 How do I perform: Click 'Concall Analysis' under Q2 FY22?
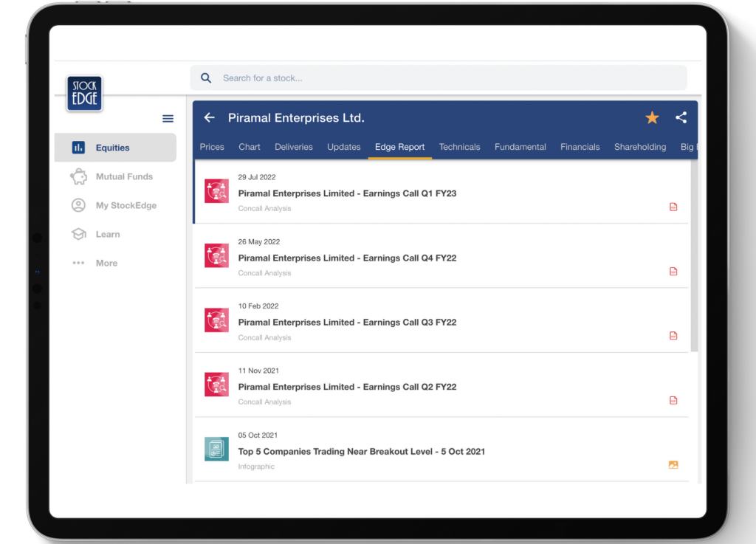tap(265, 402)
